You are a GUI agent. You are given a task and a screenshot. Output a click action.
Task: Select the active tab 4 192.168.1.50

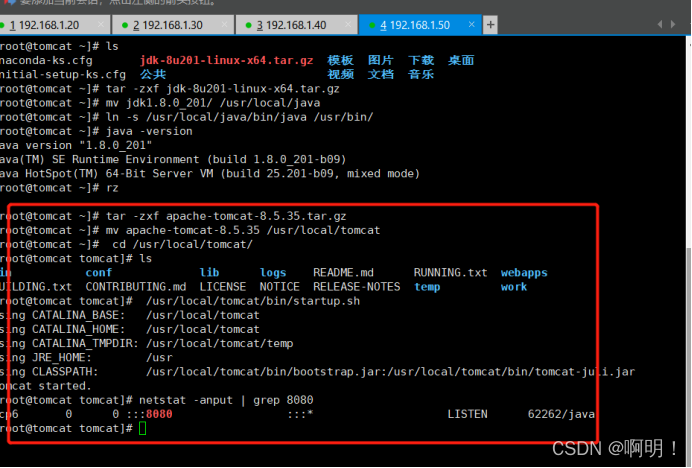[420, 25]
